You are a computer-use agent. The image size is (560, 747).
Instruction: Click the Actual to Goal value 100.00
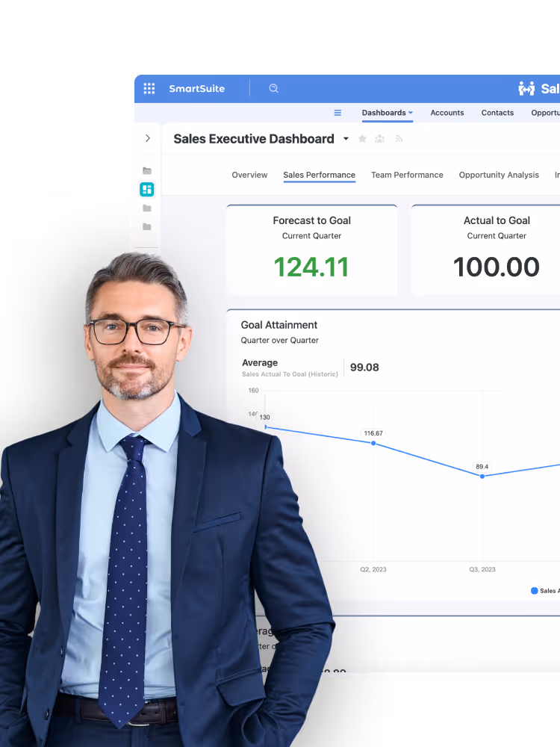click(x=497, y=267)
